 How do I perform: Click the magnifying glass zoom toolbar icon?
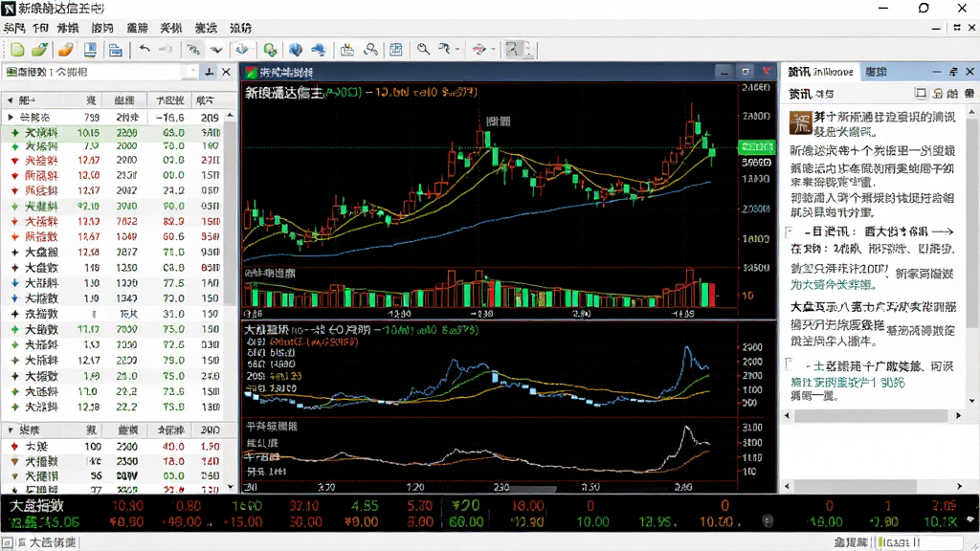tap(423, 50)
